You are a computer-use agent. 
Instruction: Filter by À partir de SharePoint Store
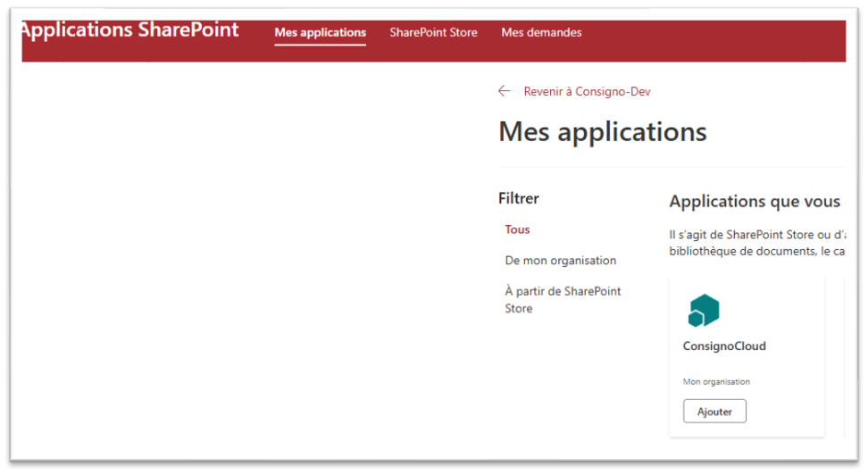pyautogui.click(x=563, y=299)
